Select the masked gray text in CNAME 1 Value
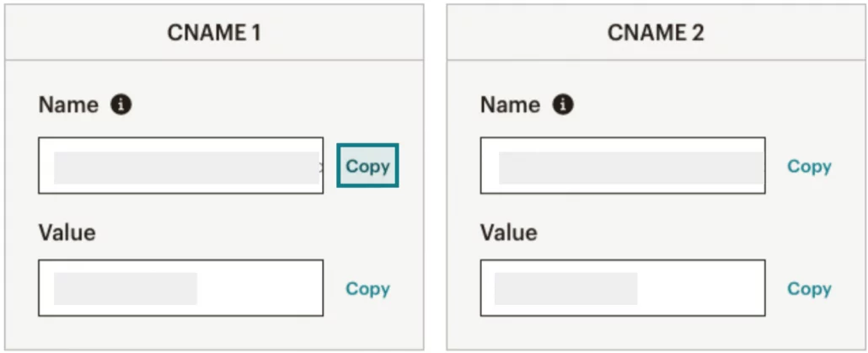The width and height of the screenshot is (868, 353). tap(125, 288)
